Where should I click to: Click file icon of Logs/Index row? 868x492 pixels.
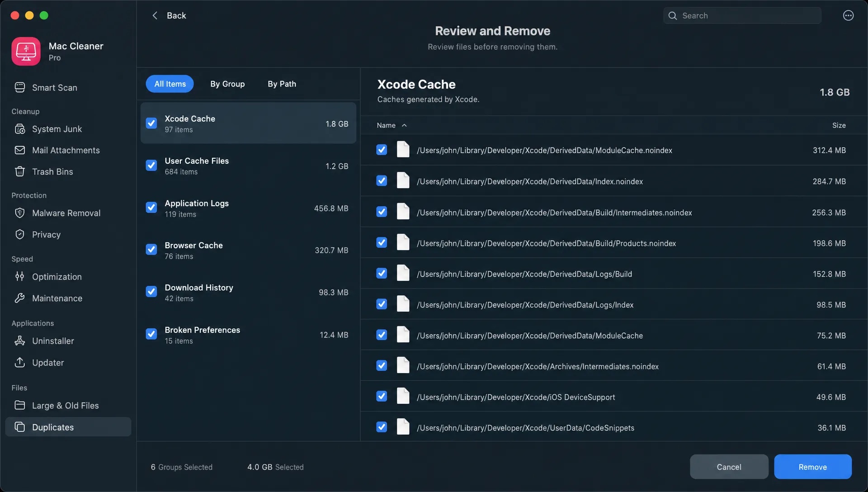pos(403,303)
